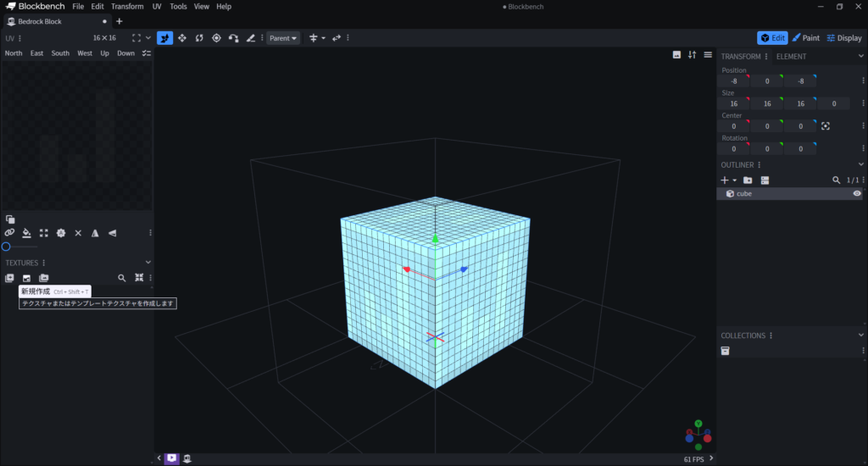Click the Add Group folder icon in Outliner

click(x=748, y=180)
